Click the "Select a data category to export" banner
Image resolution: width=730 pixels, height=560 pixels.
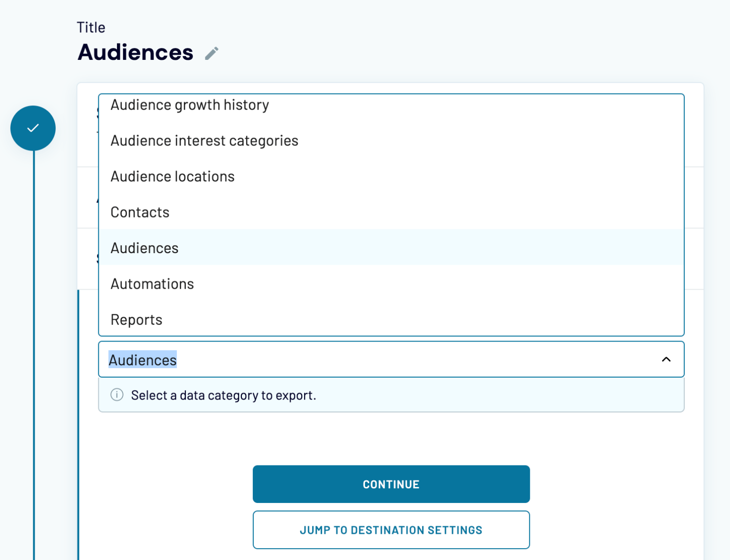click(223, 395)
